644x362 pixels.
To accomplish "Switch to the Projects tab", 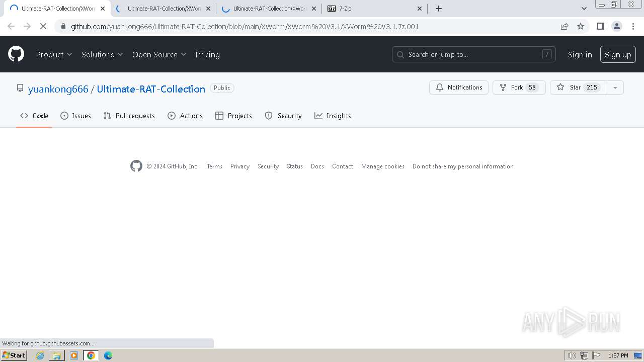I will click(x=233, y=116).
